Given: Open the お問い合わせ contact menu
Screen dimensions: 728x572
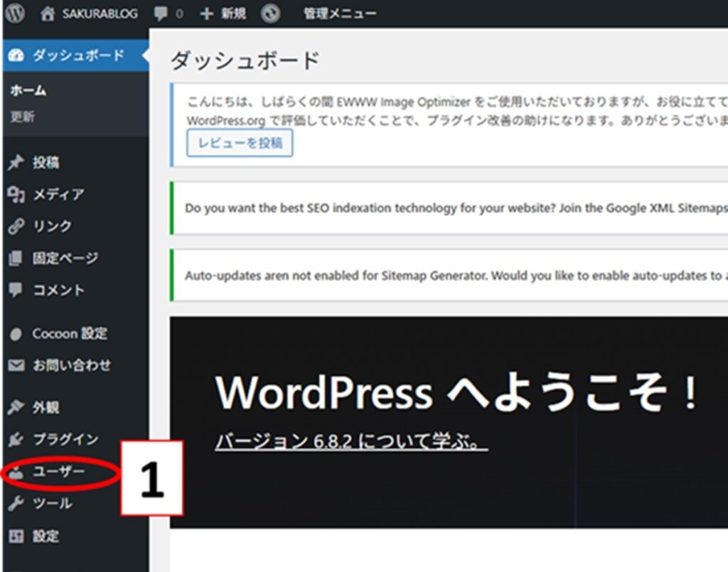Looking at the screenshot, I should pos(72,365).
